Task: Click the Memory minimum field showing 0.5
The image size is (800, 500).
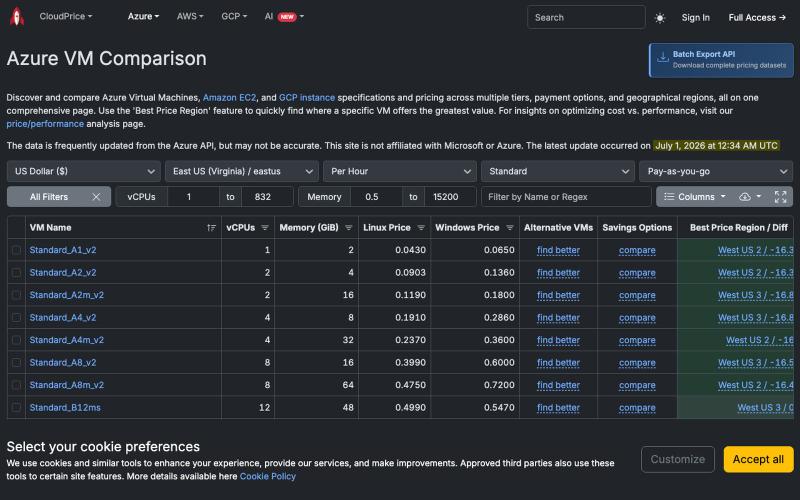Action: (376, 197)
